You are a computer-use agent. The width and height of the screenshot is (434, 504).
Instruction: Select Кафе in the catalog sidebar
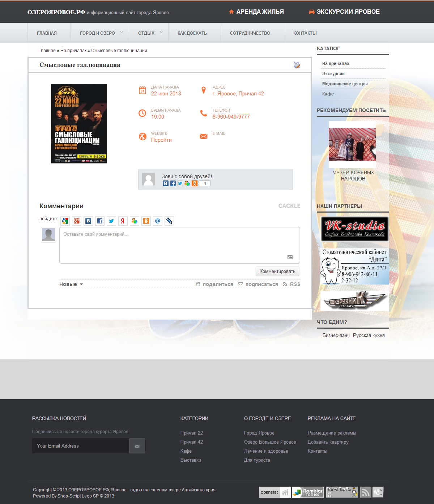click(x=328, y=94)
